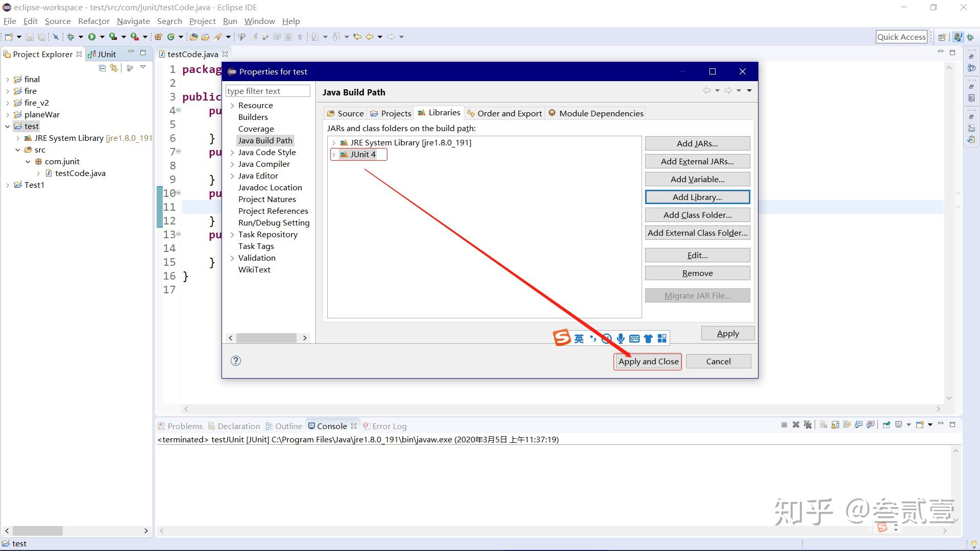980x551 pixels.
Task: Click the Sogou soft keyboard icon
Action: coord(634,338)
